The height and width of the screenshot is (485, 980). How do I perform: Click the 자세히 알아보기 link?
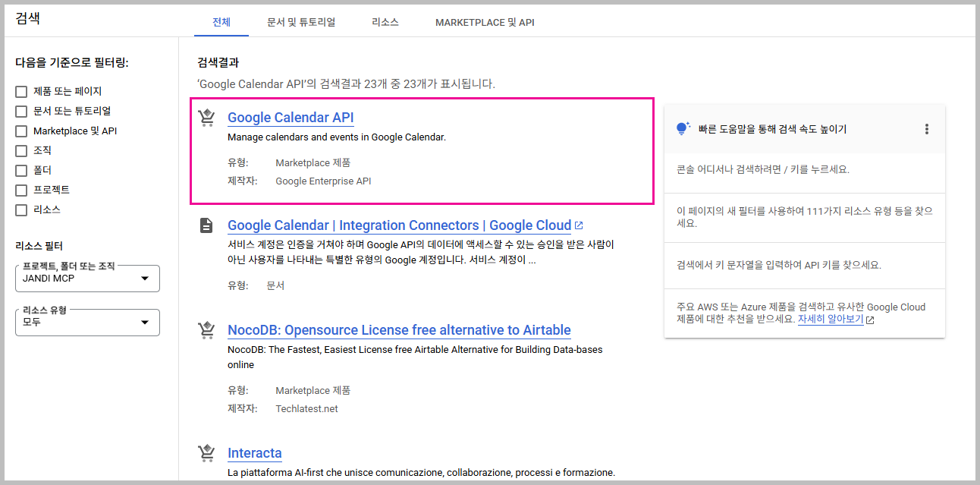(831, 320)
